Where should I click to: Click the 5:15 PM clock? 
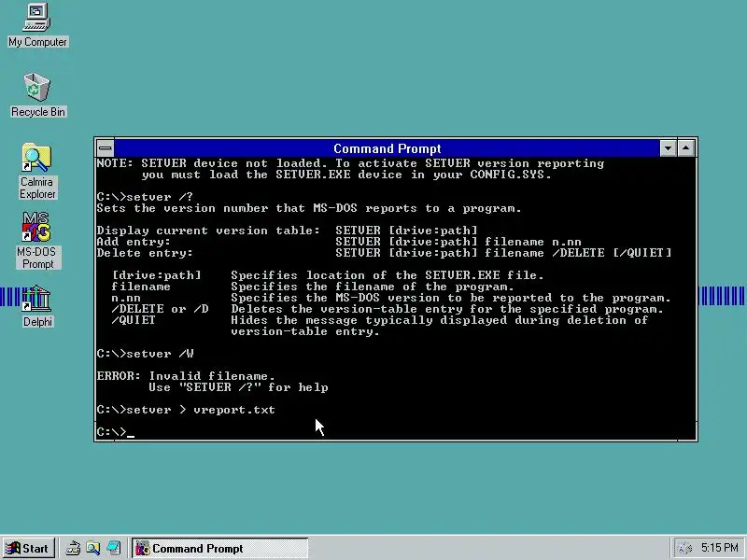click(719, 548)
